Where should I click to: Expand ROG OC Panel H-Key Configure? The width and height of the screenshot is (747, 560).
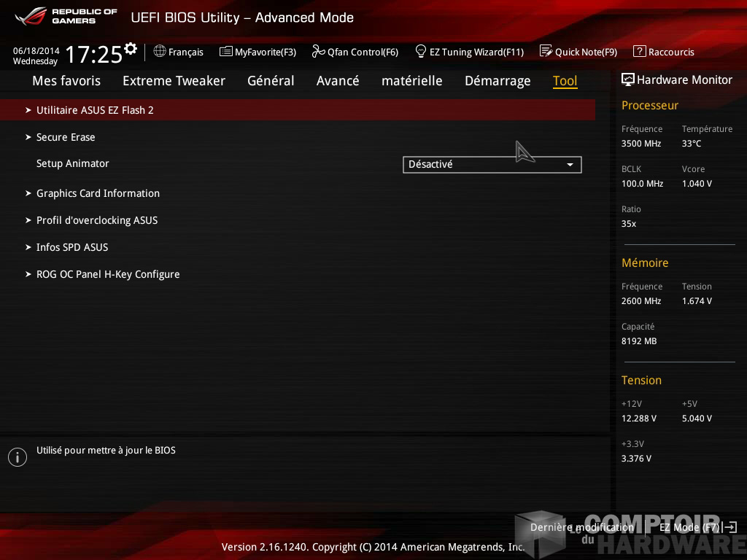(108, 274)
